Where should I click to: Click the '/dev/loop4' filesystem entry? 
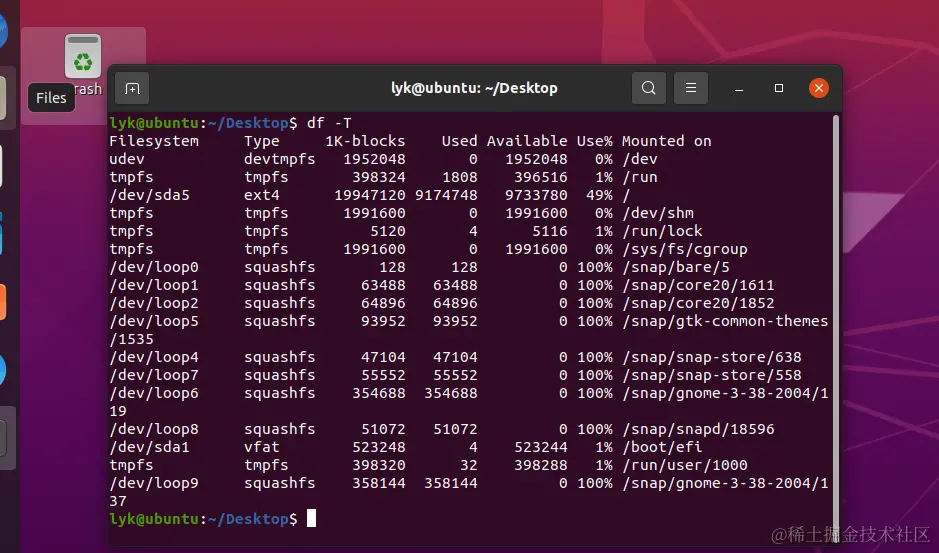[x=154, y=357]
